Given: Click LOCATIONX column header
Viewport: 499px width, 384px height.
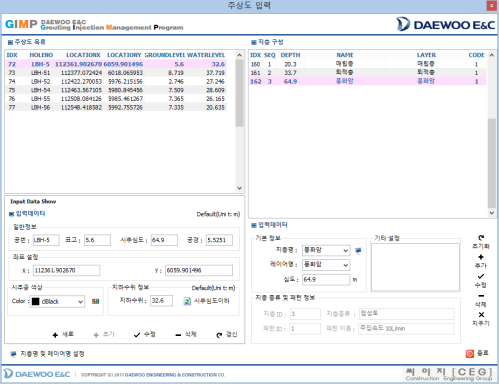Looking at the screenshot, I should [x=83, y=55].
